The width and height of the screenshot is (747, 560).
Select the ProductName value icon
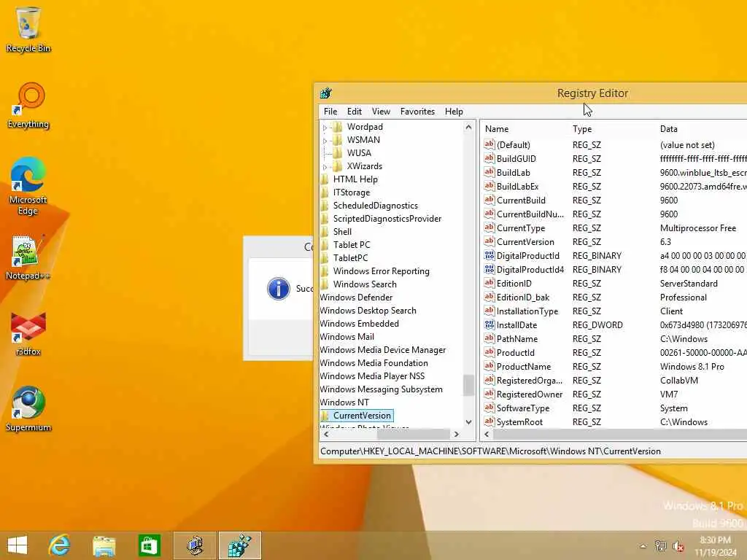point(489,366)
